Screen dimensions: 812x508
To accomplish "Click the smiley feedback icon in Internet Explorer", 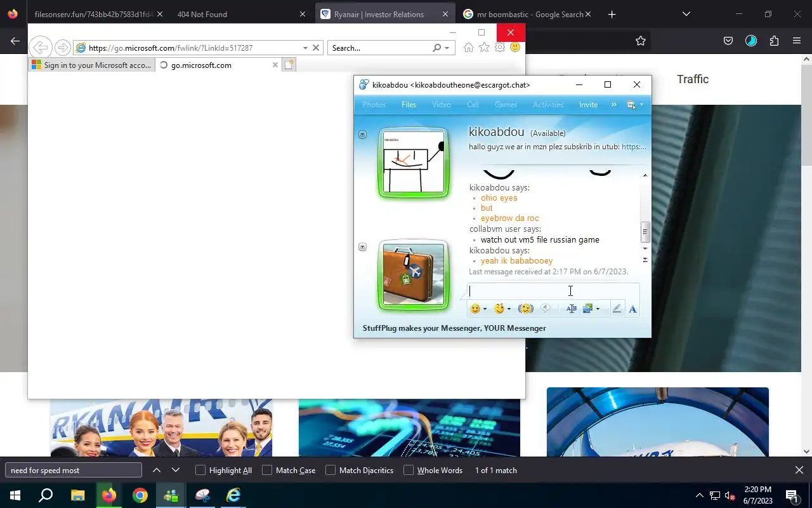I will pos(515,48).
